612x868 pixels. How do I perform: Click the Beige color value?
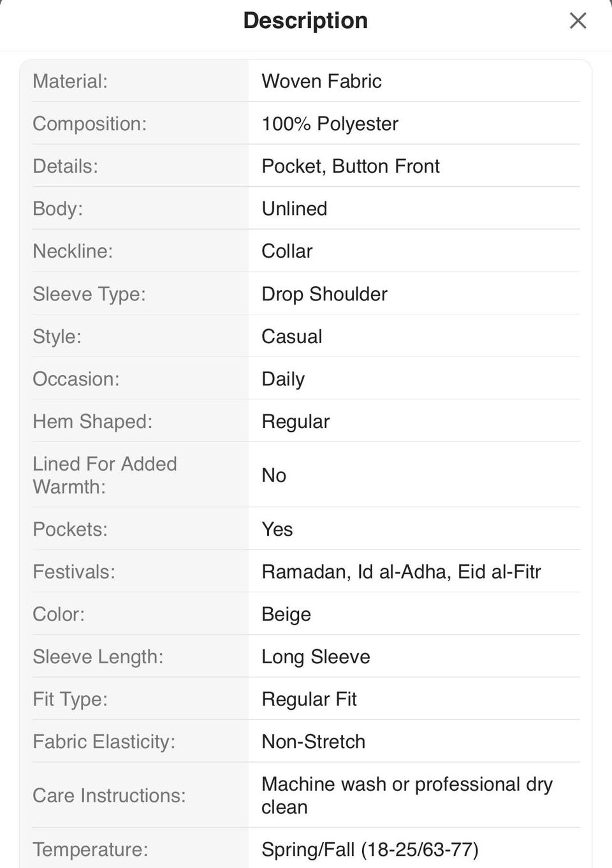286,614
